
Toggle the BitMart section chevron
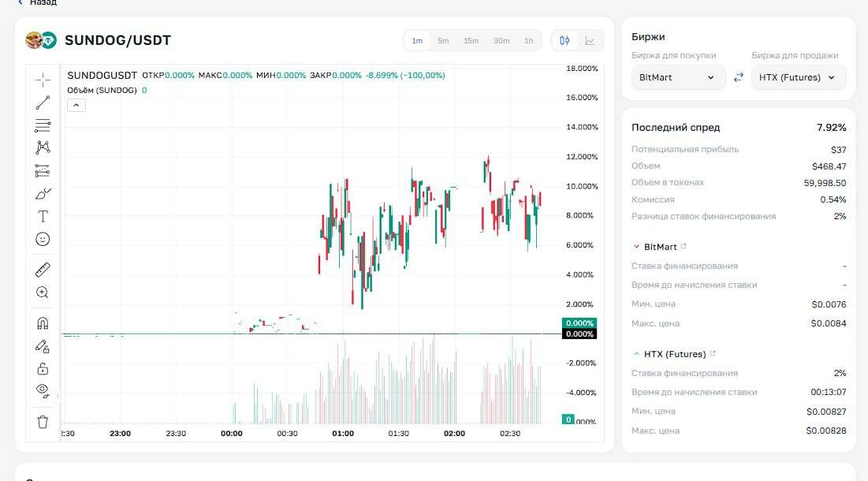pyautogui.click(x=636, y=247)
